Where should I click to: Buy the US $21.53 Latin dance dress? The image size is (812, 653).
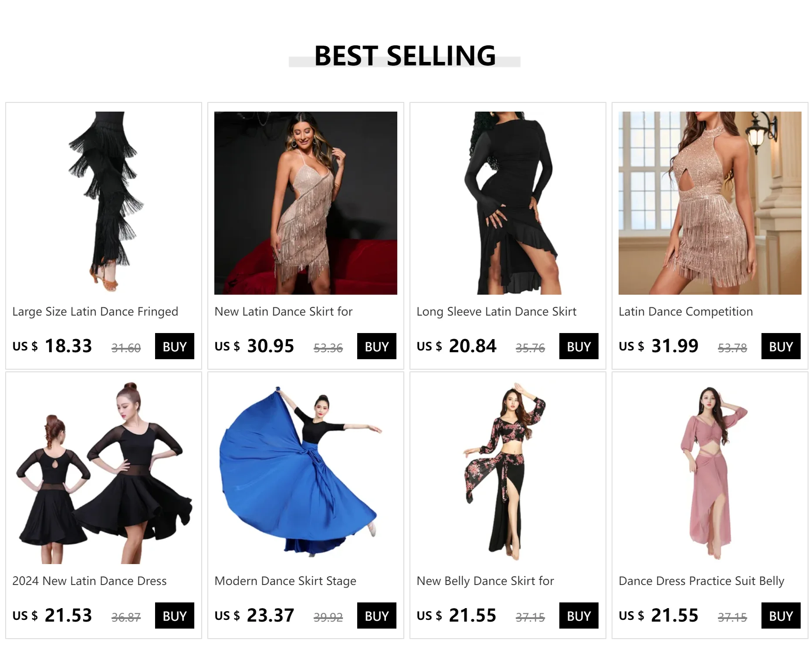175,616
